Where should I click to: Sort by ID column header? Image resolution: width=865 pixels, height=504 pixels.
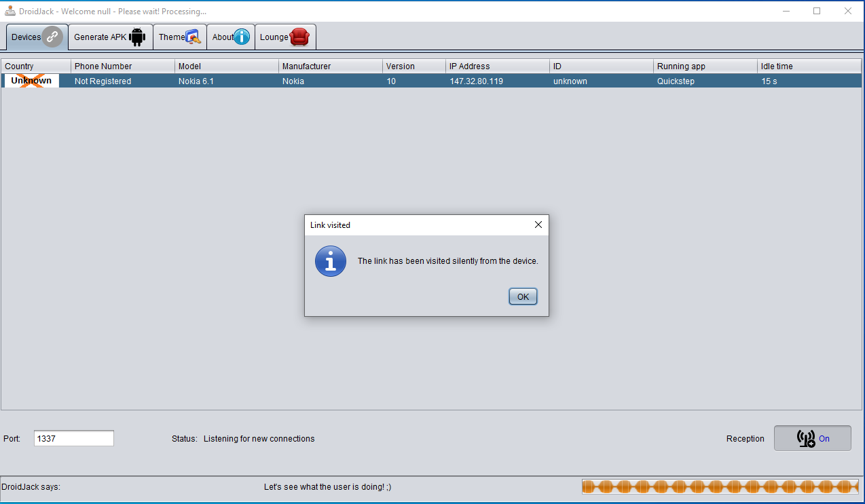pos(602,66)
